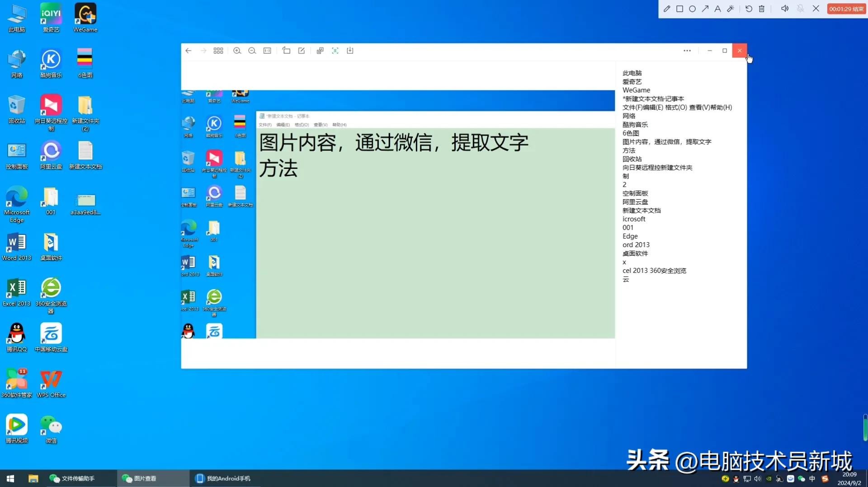
Task: Open the image edit pencil icon
Action: coord(302,51)
